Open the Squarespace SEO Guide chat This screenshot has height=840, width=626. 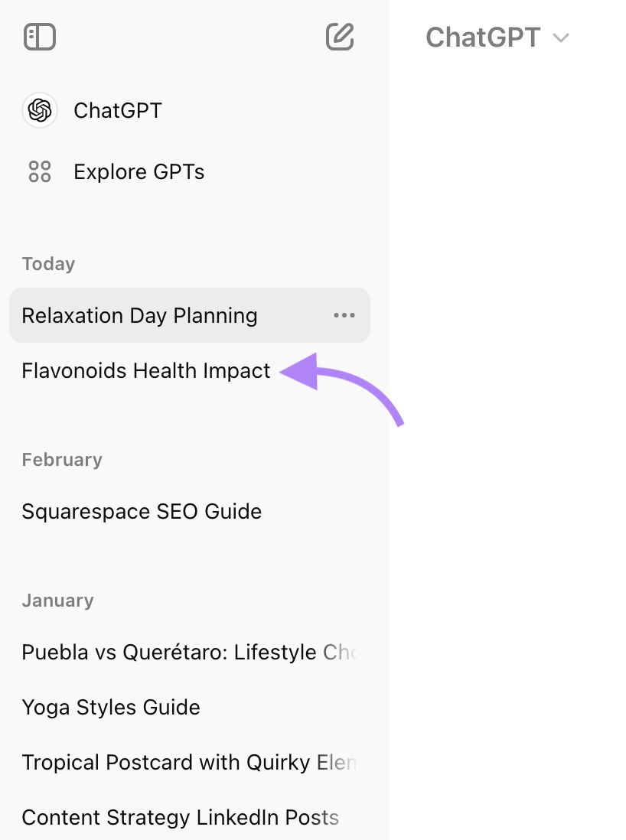(142, 511)
